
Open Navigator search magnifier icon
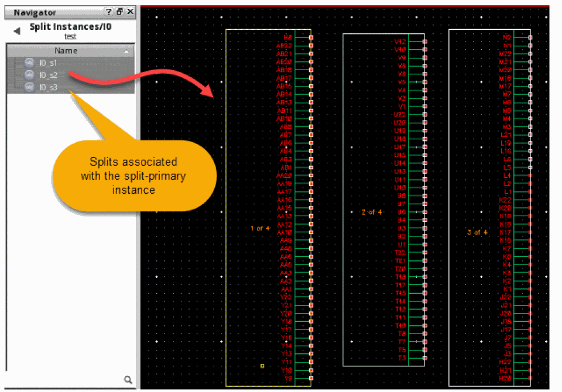128,380
